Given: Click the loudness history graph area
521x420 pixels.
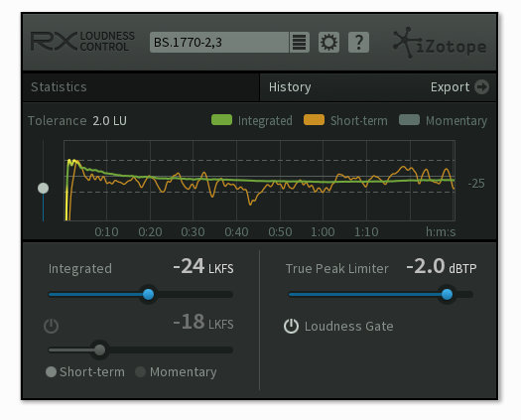Looking at the screenshot, I should tap(259, 181).
